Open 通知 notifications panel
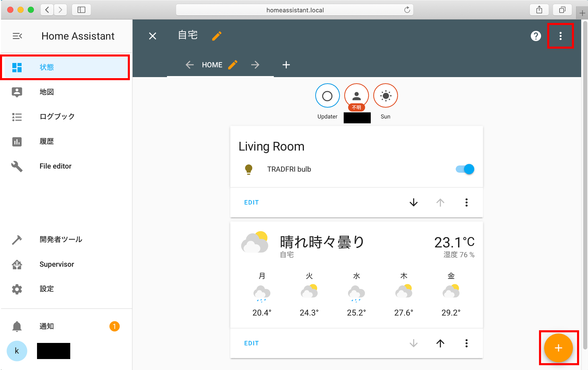Viewport: 588px width, 370px height. point(66,326)
